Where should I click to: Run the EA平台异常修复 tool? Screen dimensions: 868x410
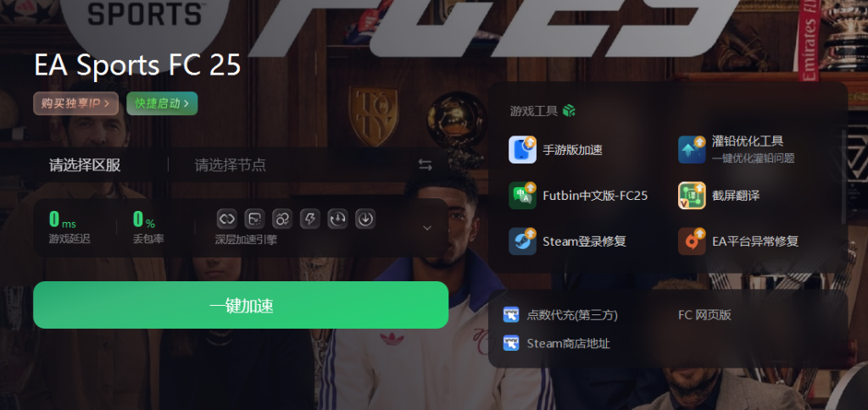tap(738, 241)
